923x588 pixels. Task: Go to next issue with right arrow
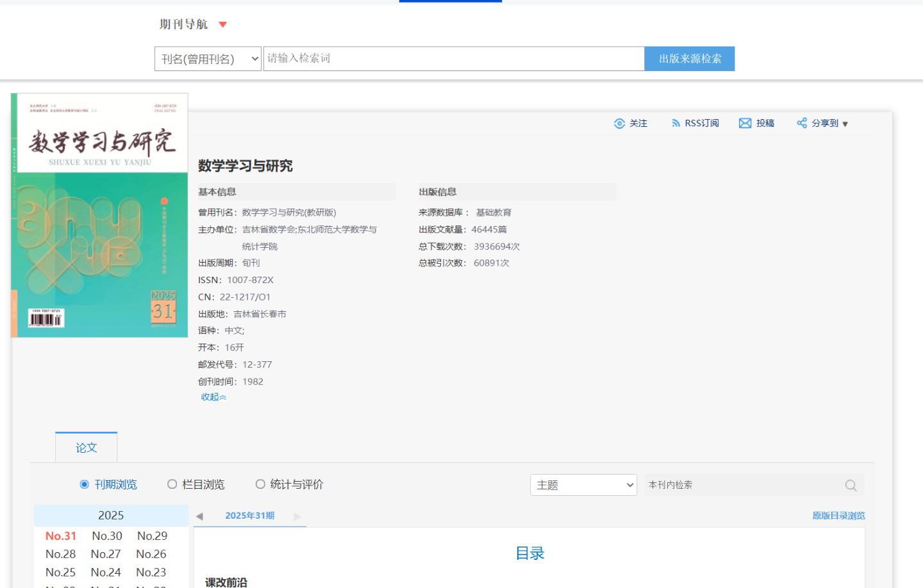pyautogui.click(x=297, y=516)
